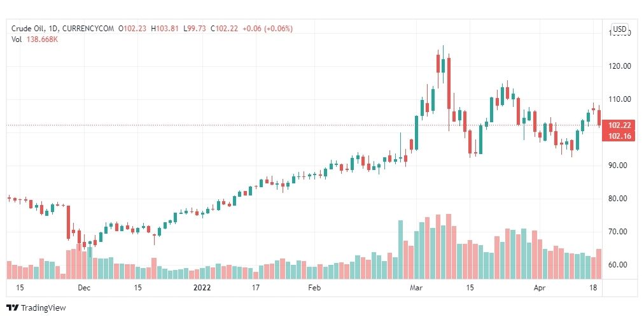644x319 pixels.
Task: Click the Apr label on time axis
Action: click(x=539, y=288)
